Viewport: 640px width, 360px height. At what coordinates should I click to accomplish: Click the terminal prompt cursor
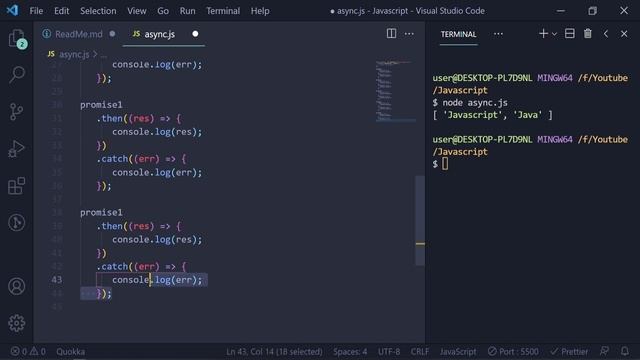coord(445,164)
